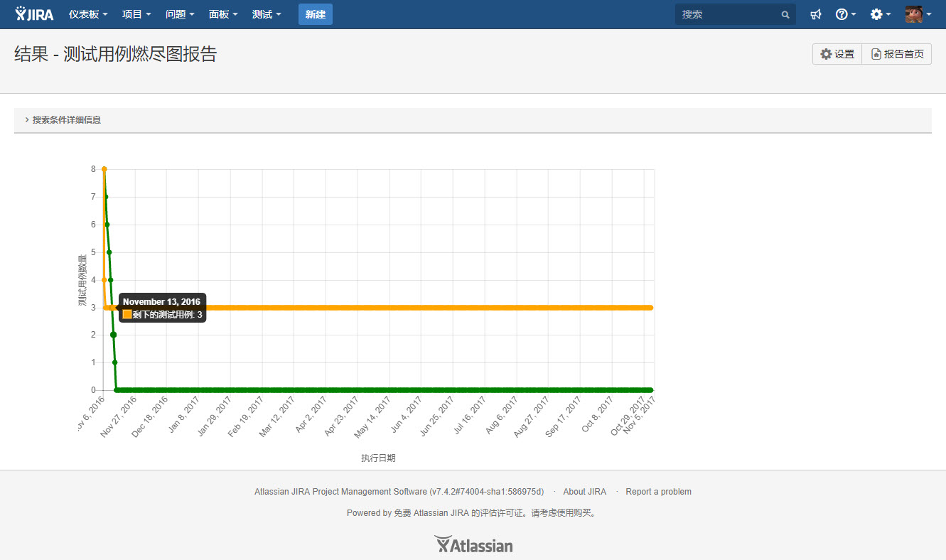
Task: Expand 搜索条件详细信息 section
Action: pos(63,120)
